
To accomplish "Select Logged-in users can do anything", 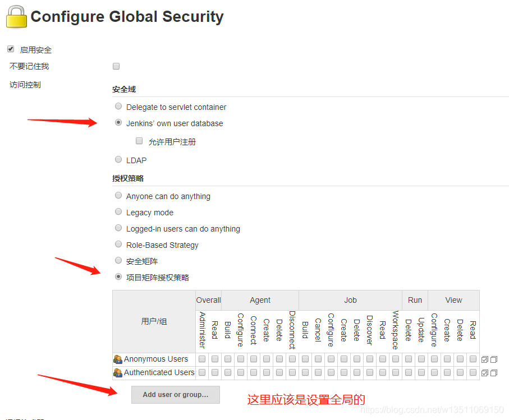I will pos(118,228).
